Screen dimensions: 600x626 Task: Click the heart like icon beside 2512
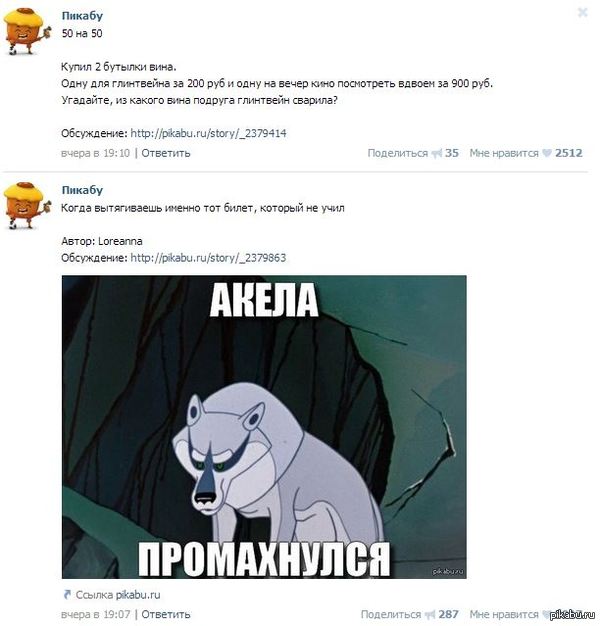pos(547,153)
